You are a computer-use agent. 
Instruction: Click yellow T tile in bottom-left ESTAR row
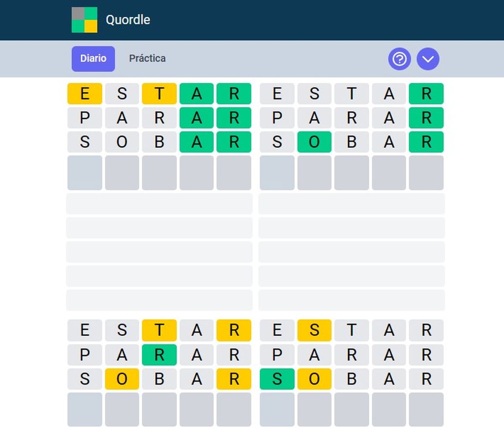[x=159, y=330]
